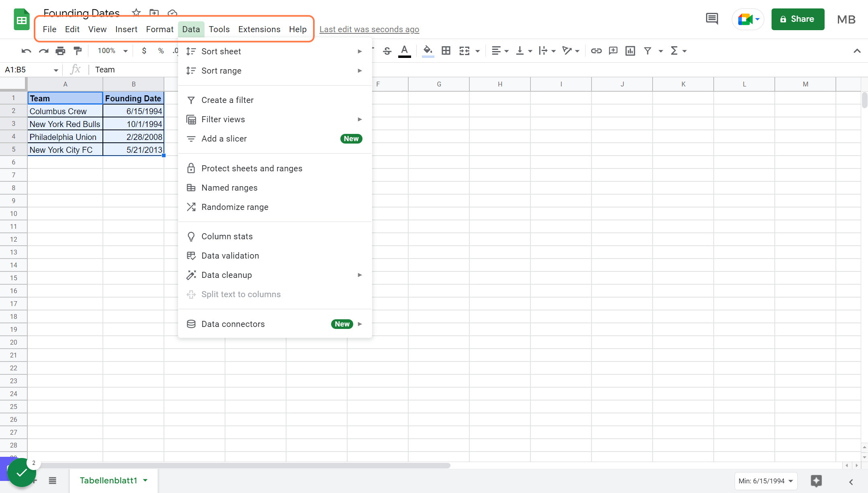Viewport: 868px width, 493px height.
Task: Open the Filter views submenu
Action: (275, 119)
